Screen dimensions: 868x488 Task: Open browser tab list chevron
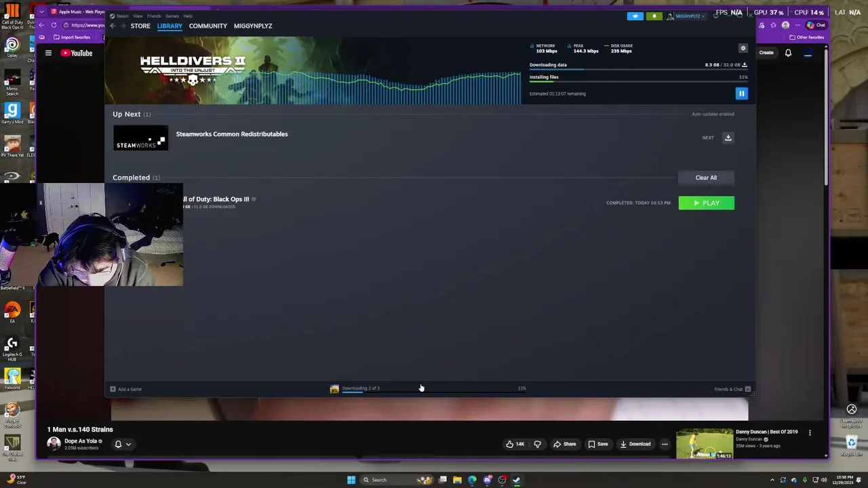[42, 12]
